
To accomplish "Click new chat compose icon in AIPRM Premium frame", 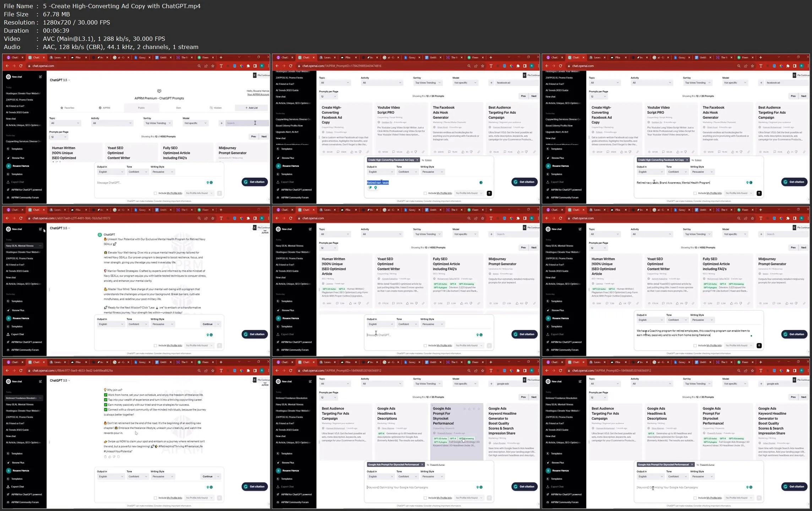I will 40,77.
